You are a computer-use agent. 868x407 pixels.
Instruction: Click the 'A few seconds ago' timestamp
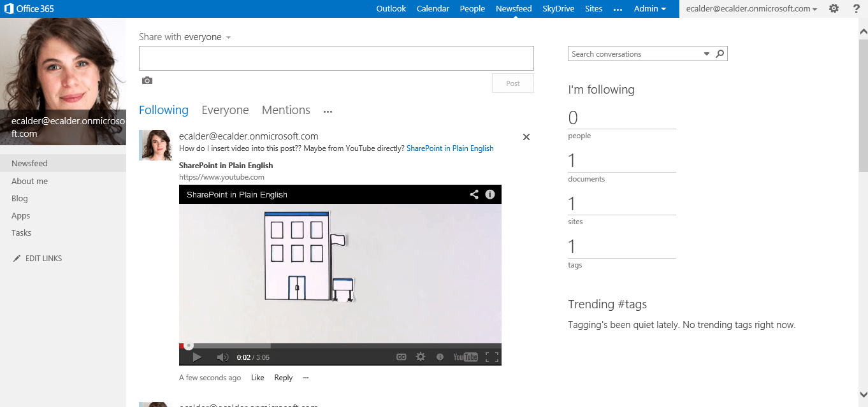pyautogui.click(x=210, y=378)
